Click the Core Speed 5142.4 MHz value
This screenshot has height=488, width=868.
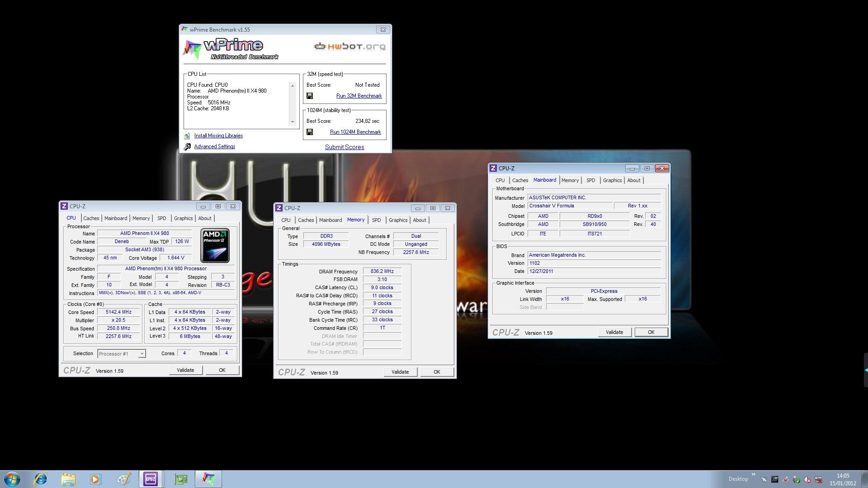pos(119,312)
